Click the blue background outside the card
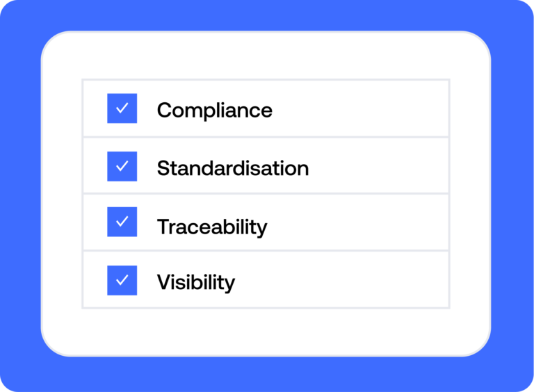The image size is (534, 392). 19,196
